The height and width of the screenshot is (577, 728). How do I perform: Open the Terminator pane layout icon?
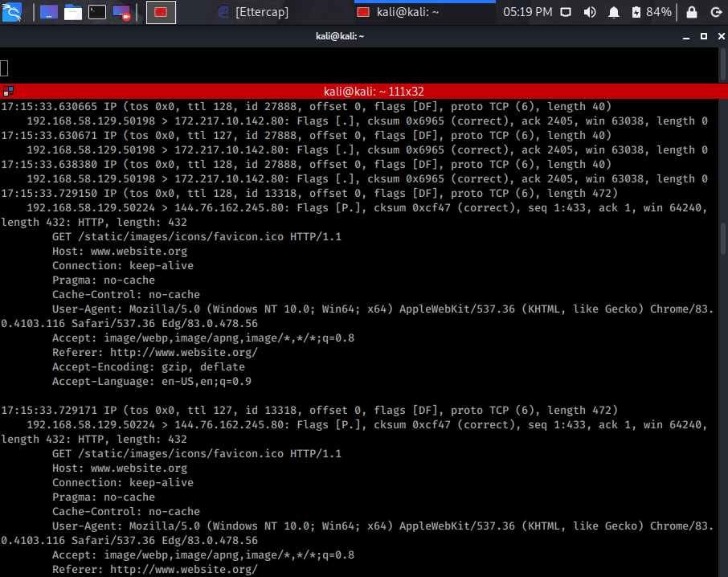[8, 91]
